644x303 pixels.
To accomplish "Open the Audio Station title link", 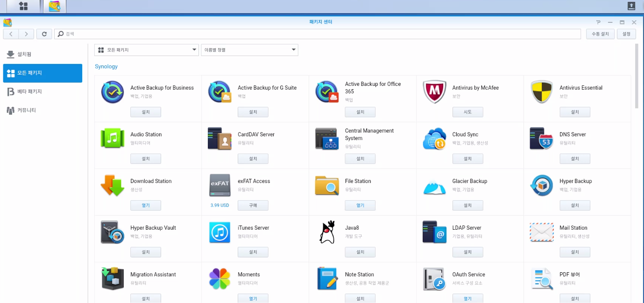I will click(x=146, y=134).
